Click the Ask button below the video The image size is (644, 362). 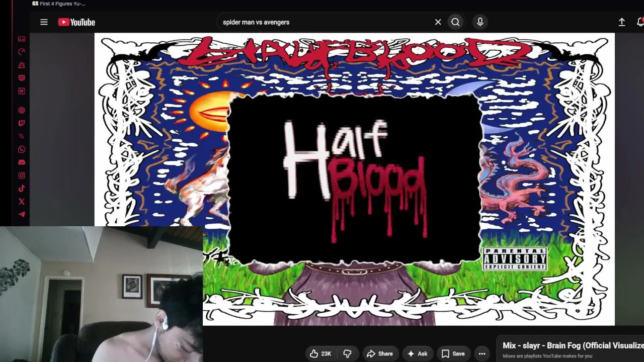417,353
